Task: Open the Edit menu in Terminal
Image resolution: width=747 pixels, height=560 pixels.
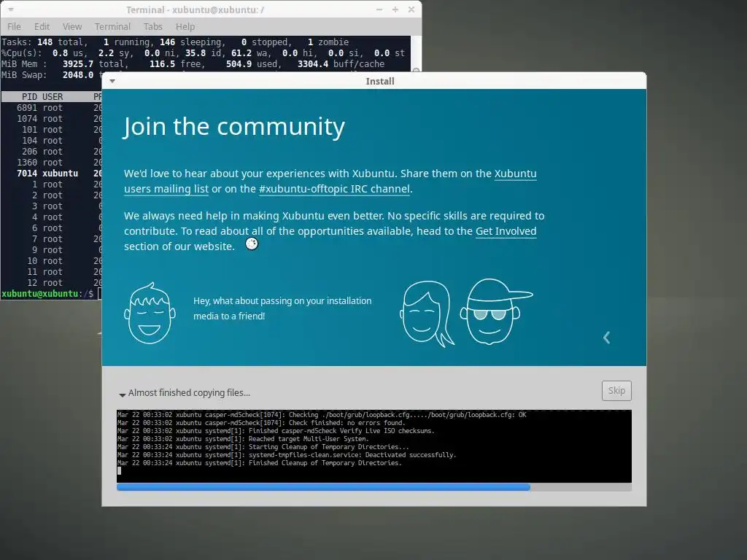Action: click(x=42, y=27)
